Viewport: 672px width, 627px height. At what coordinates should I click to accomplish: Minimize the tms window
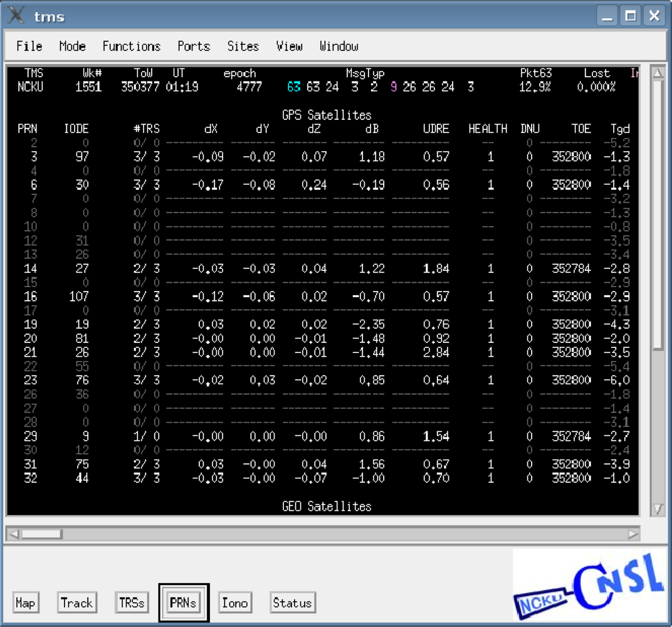[x=607, y=16]
